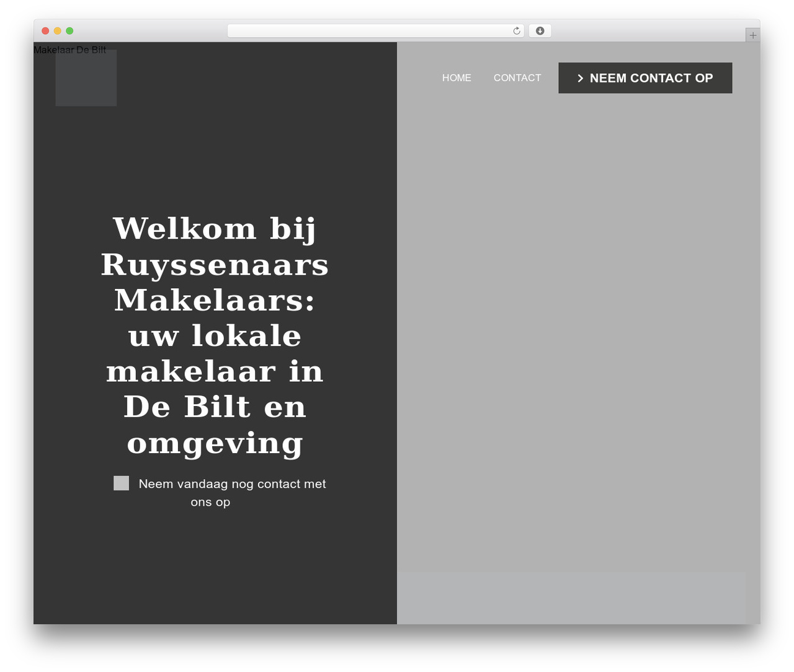Image resolution: width=794 pixels, height=672 pixels.
Task: Click the Makelaar De Bilt text
Action: (x=69, y=50)
